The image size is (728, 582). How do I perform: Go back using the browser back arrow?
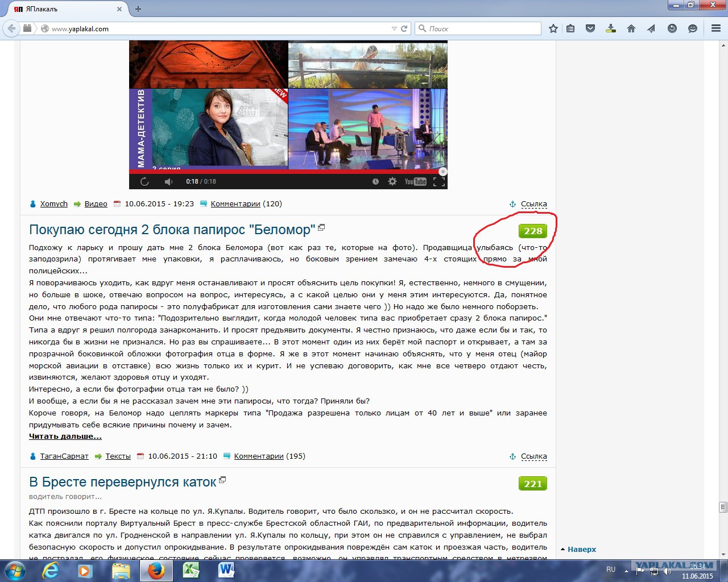pyautogui.click(x=11, y=28)
